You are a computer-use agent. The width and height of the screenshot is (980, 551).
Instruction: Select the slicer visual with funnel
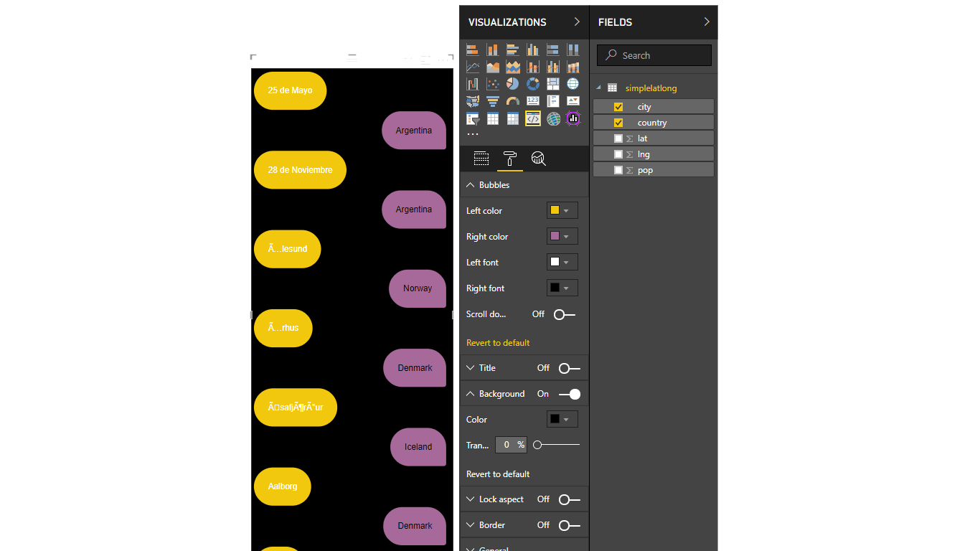click(473, 118)
